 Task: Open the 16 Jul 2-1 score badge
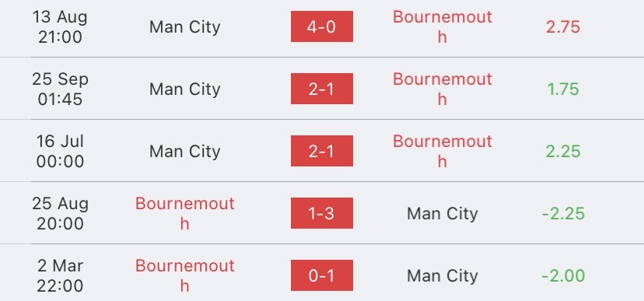tap(321, 151)
